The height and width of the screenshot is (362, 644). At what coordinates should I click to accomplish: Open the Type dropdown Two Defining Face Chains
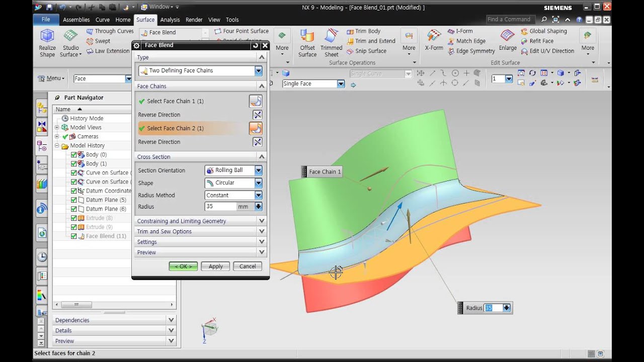point(200,71)
